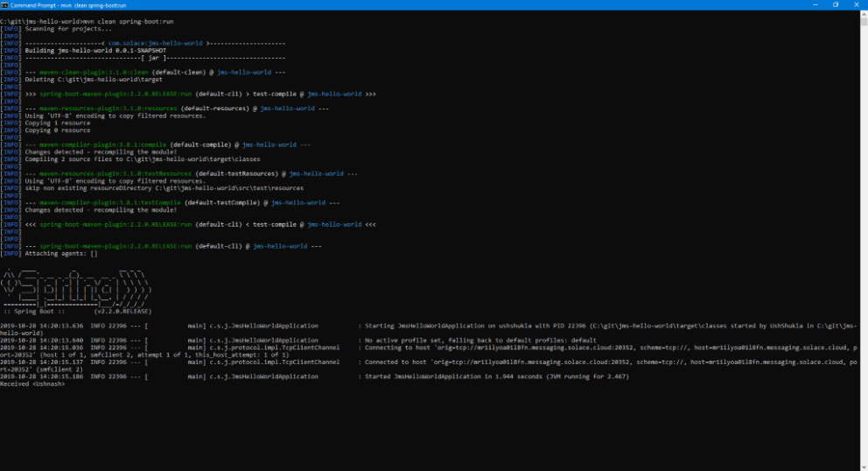Click the 'Received <Ushnash>' output line
This screenshot has height=471, width=868.
tap(32, 383)
